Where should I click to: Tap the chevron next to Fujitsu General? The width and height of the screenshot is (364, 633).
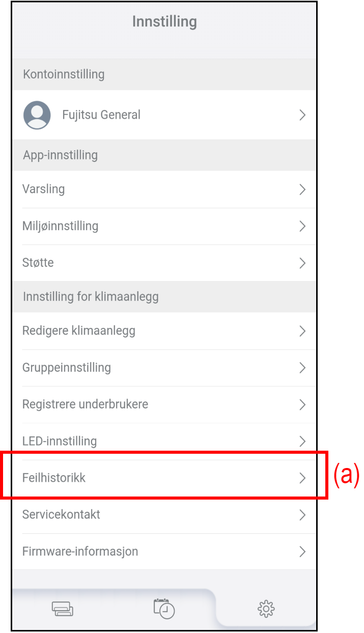coord(302,115)
